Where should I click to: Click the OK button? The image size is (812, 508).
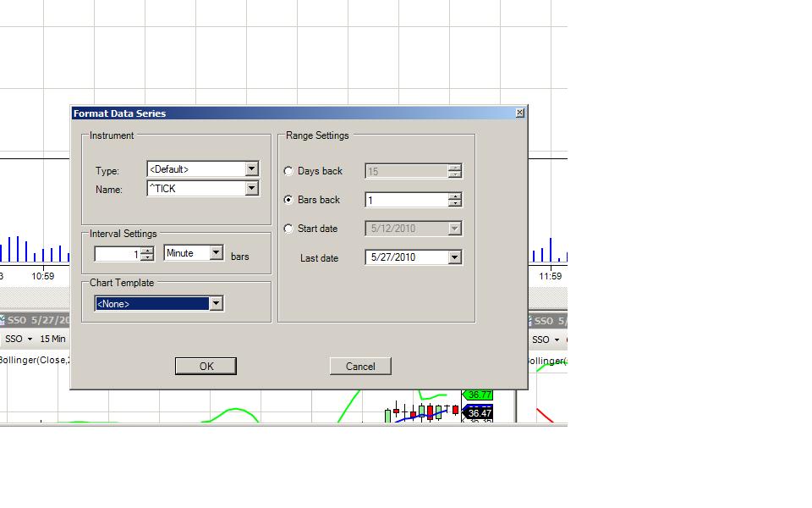click(x=206, y=366)
